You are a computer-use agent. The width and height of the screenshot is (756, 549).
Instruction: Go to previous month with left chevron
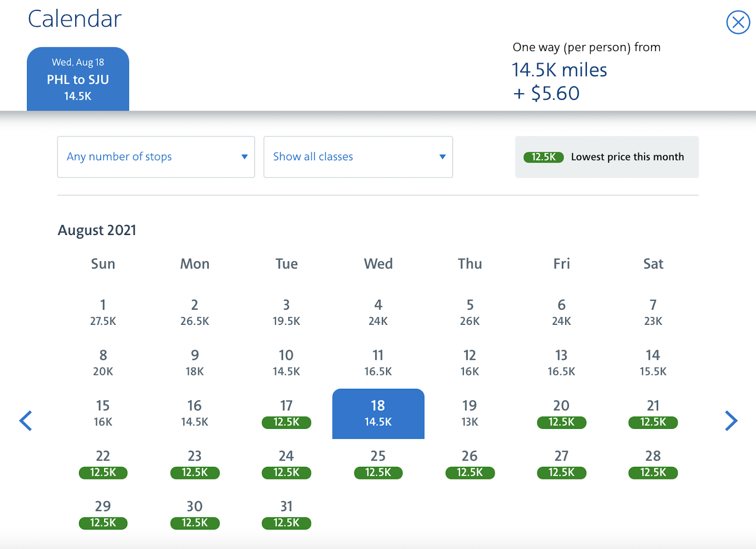(26, 420)
